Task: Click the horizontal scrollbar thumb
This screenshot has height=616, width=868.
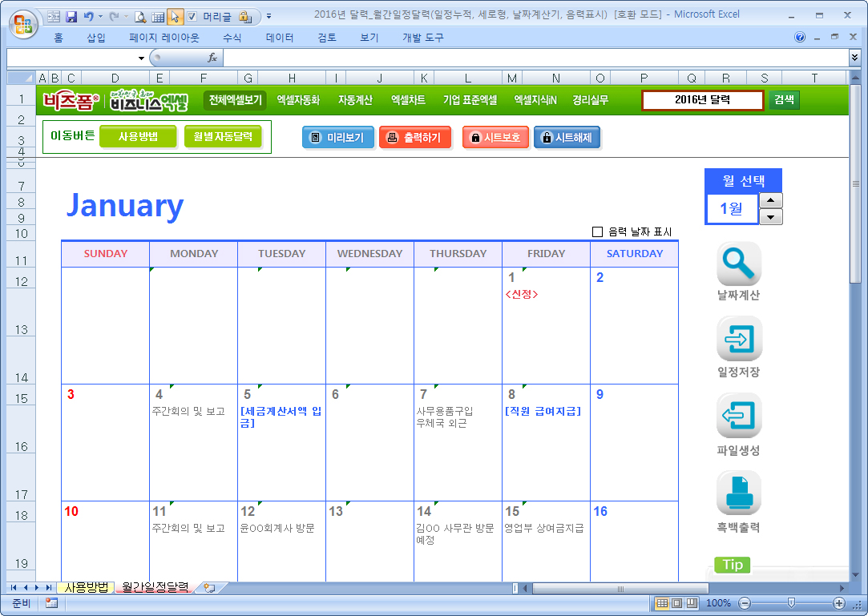Action: [x=620, y=588]
